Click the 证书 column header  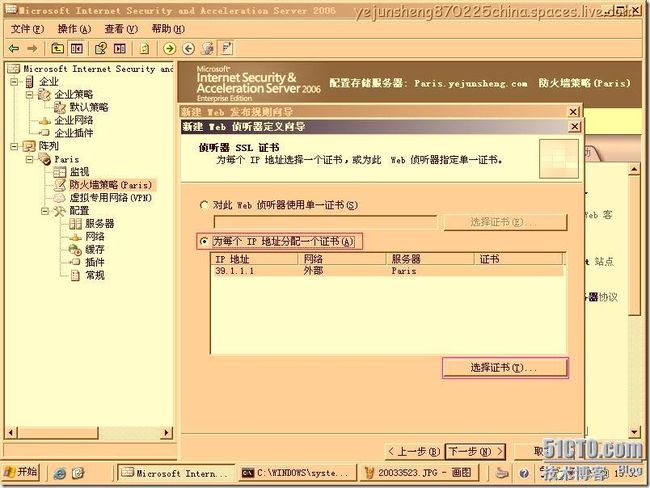pyautogui.click(x=518, y=260)
